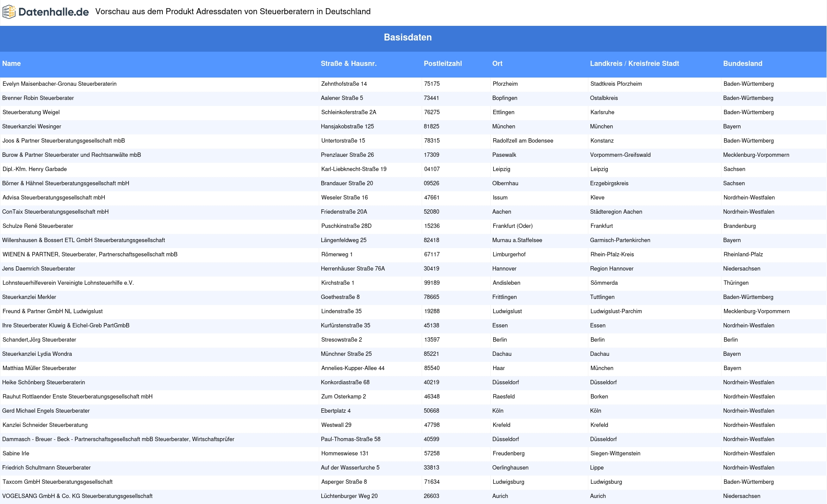Image resolution: width=827 pixels, height=504 pixels.
Task: Select the Lohnsteuerhilfeverein Vereinigte Lohnsteuerhilfe e.V. entry
Action: point(68,283)
